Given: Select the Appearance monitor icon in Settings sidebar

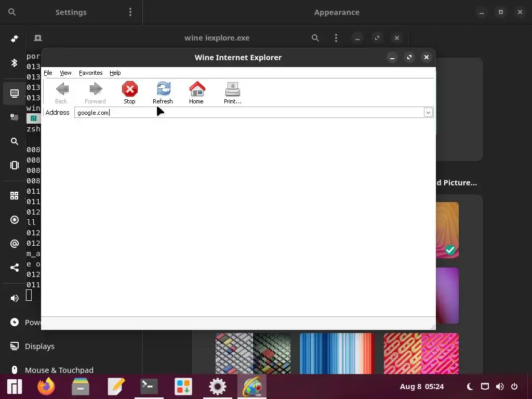Looking at the screenshot, I should pos(14,94).
